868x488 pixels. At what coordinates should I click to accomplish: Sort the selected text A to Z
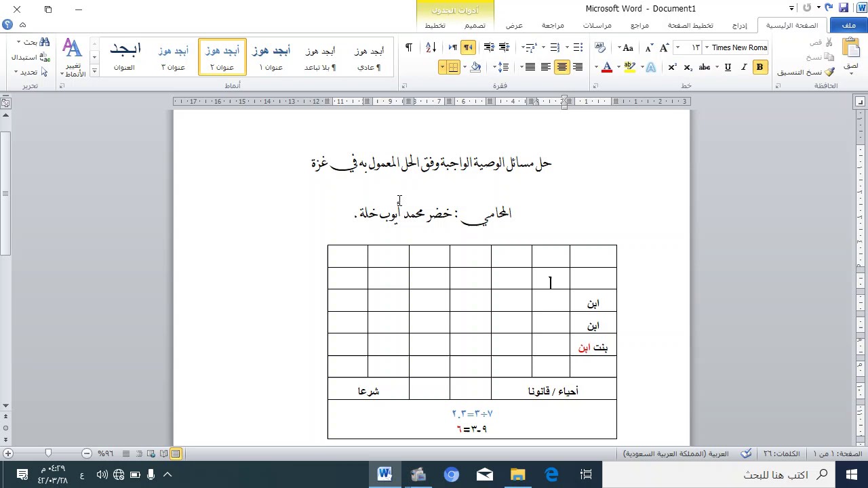click(431, 47)
